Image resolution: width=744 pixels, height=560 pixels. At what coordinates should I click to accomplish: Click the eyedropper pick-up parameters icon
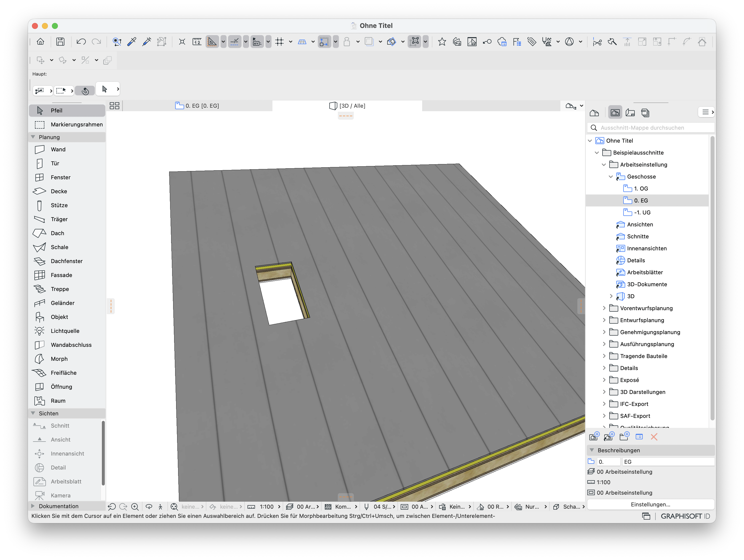132,42
